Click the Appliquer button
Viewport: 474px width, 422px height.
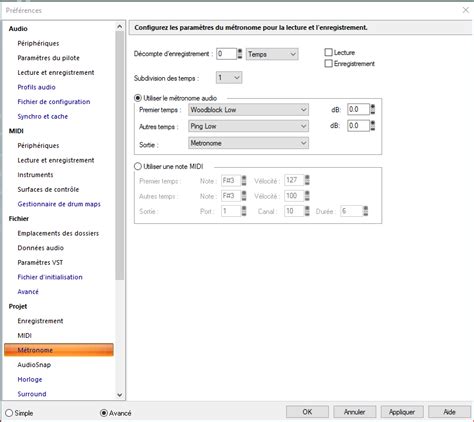click(402, 412)
